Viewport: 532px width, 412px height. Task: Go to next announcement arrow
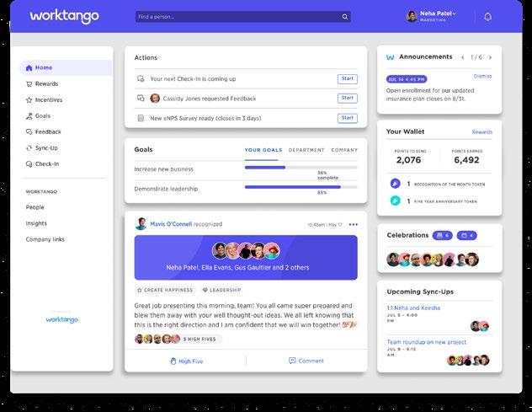point(490,57)
